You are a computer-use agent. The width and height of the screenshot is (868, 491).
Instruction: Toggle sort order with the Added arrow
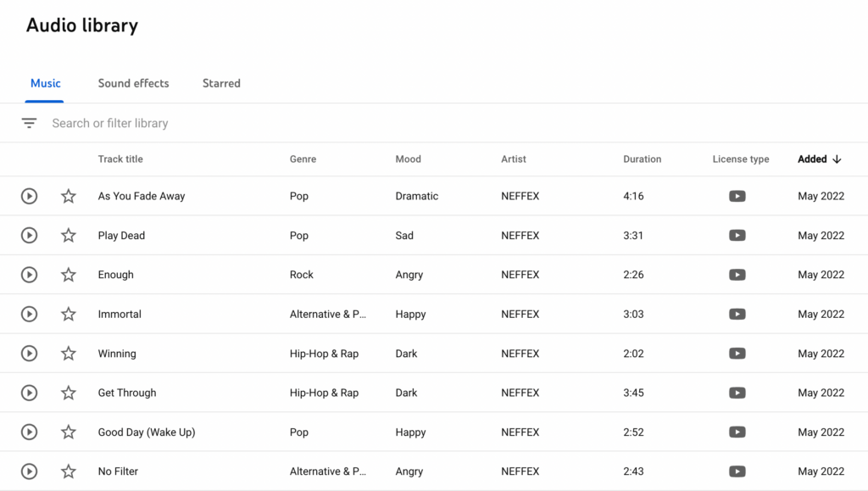tap(837, 159)
